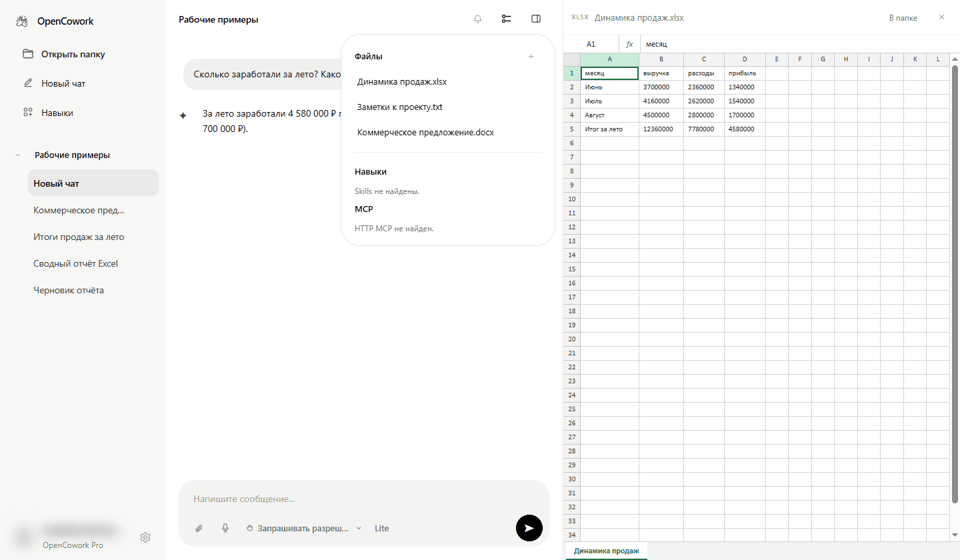Open the Открыть папку folder option
The image size is (960, 560).
tap(64, 54)
